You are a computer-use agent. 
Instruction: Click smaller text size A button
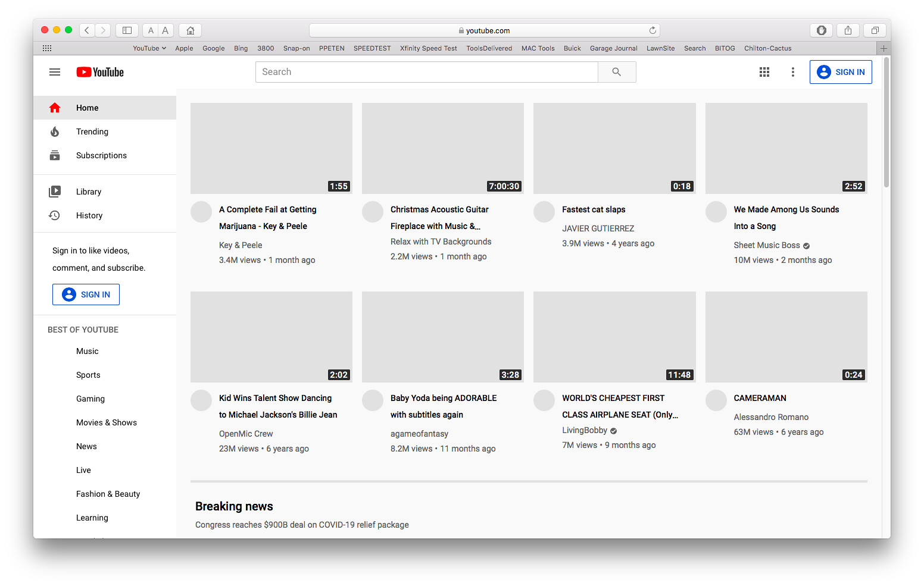pyautogui.click(x=151, y=30)
